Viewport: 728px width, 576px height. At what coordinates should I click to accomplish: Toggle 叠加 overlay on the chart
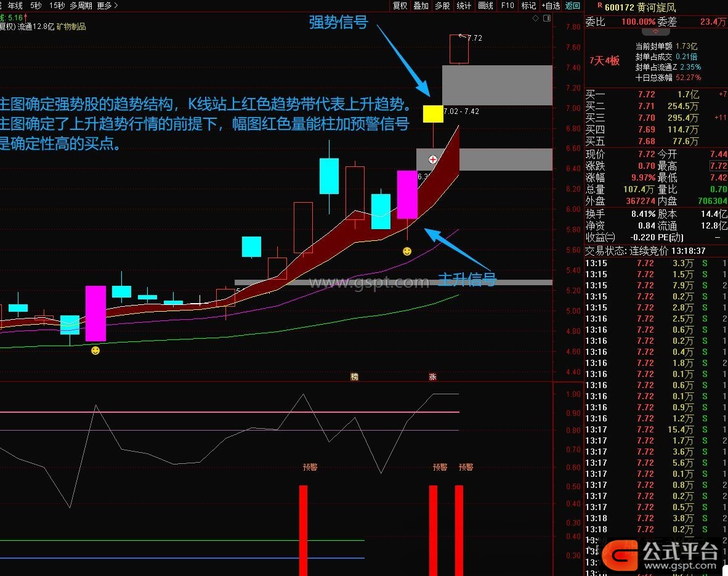(421, 6)
